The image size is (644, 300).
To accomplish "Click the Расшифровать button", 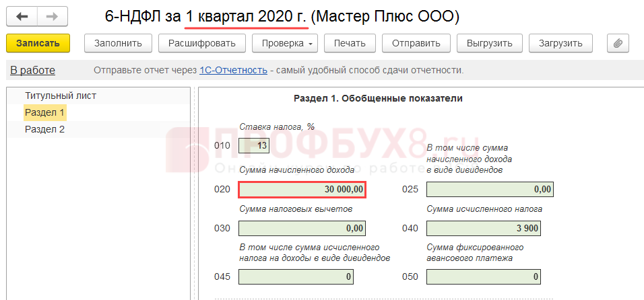I will [x=202, y=44].
